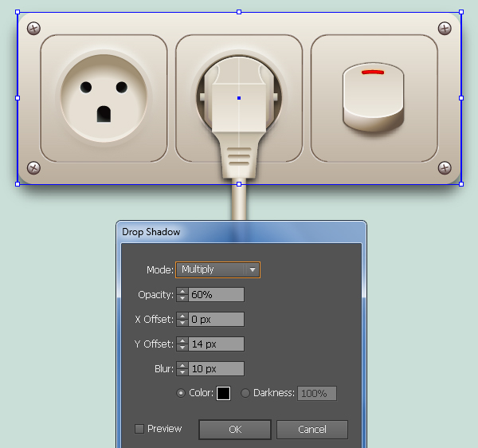Click the bottom-center selection handle

[239, 184]
